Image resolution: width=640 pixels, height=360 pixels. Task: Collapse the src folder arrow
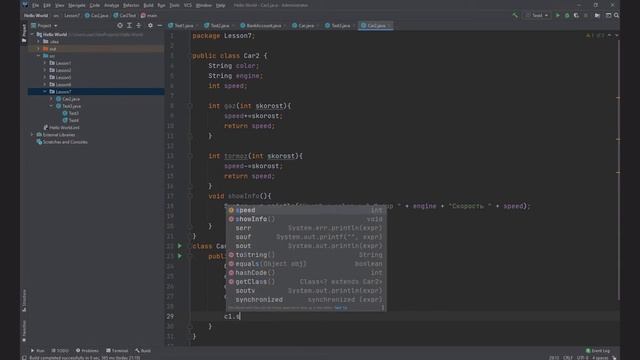click(x=39, y=56)
